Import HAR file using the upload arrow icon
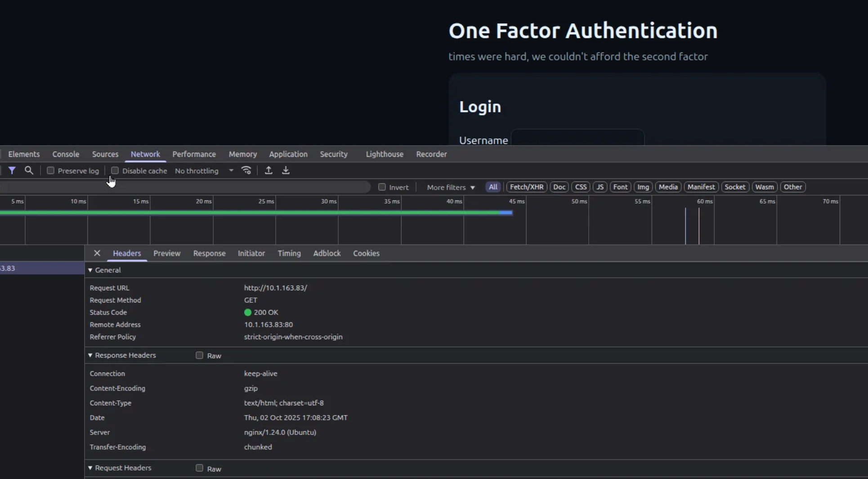This screenshot has width=868, height=479. (x=268, y=171)
